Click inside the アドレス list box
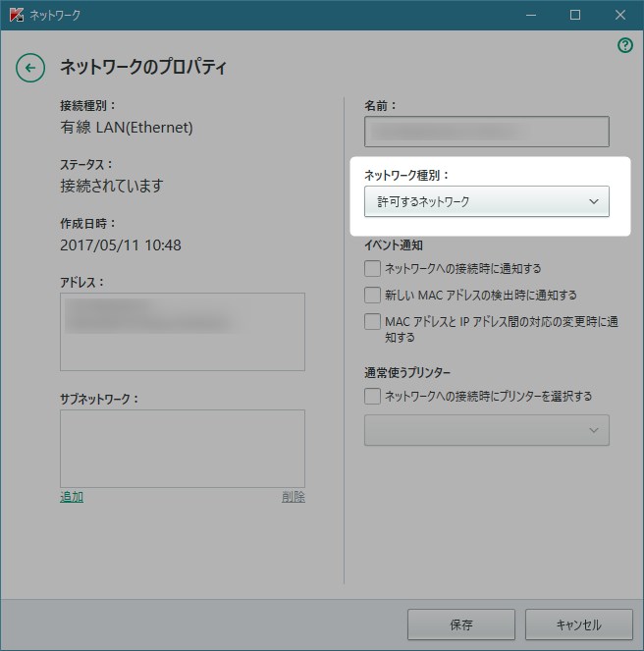Image resolution: width=644 pixels, height=651 pixels. click(183, 332)
